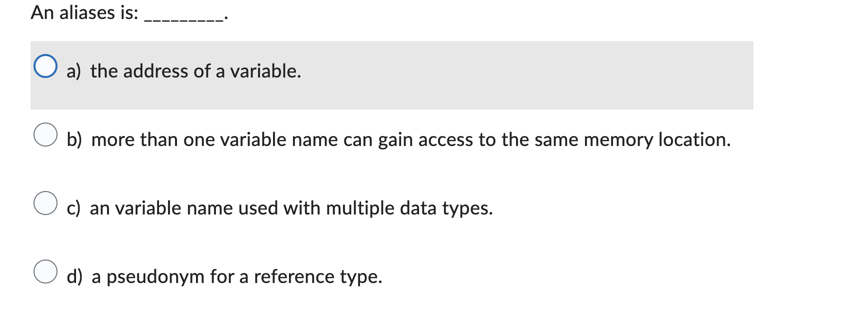
Task: Select radio button for answer c
Action: [x=45, y=202]
